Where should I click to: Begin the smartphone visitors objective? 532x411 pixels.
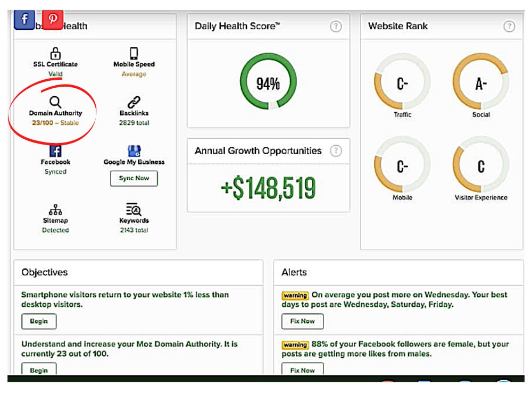[x=39, y=321]
